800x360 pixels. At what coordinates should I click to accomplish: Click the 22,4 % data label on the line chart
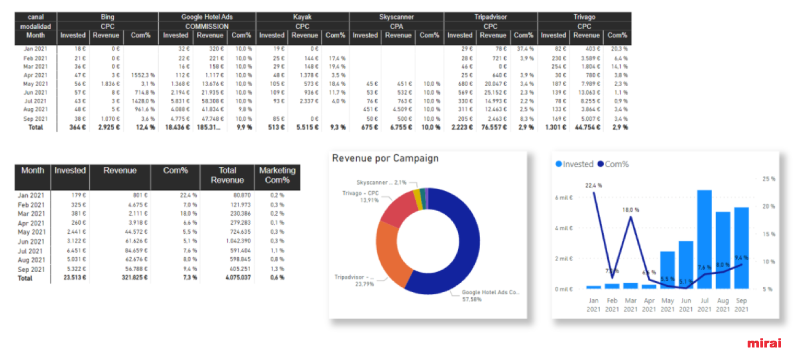[x=594, y=185]
